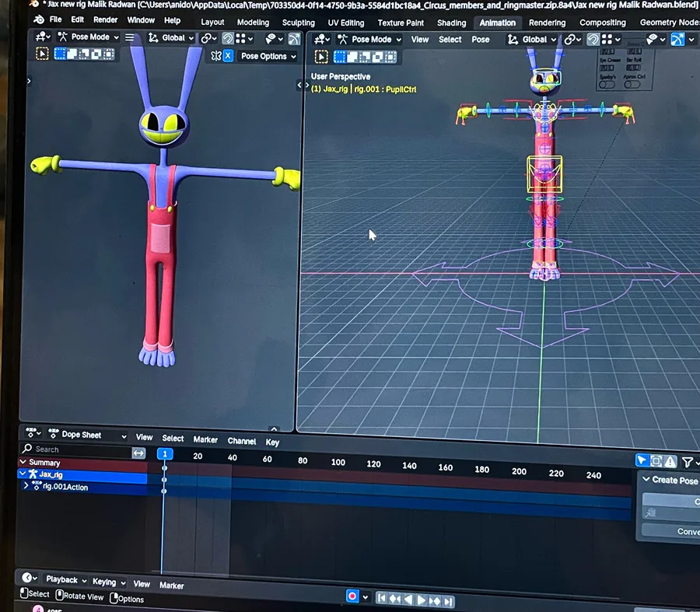
Task: Open the Blender logo menu
Action: point(39,19)
